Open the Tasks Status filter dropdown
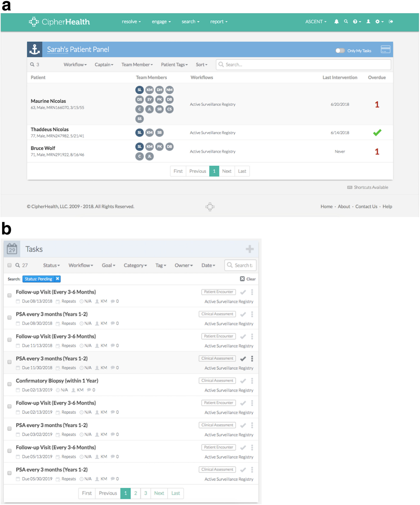This screenshot has width=420, height=505. 52,265
